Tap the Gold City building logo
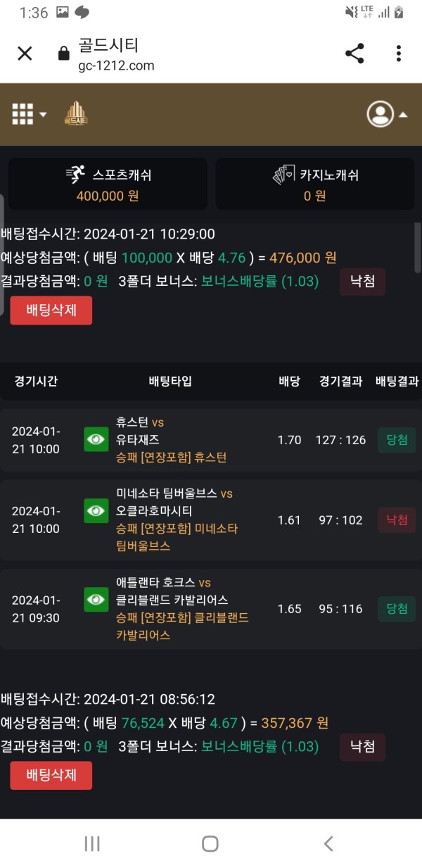422x868 pixels. 75,114
